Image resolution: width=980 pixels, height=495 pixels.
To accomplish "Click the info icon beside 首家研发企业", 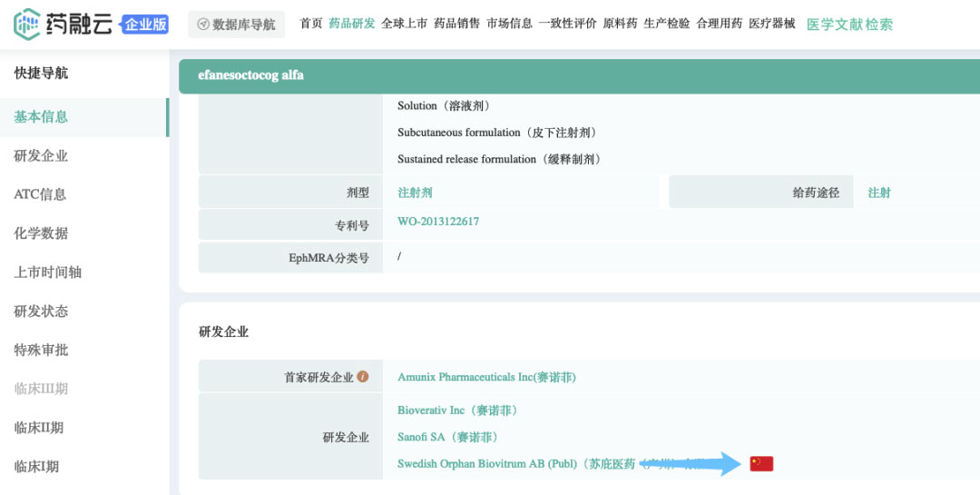I will click(x=363, y=376).
